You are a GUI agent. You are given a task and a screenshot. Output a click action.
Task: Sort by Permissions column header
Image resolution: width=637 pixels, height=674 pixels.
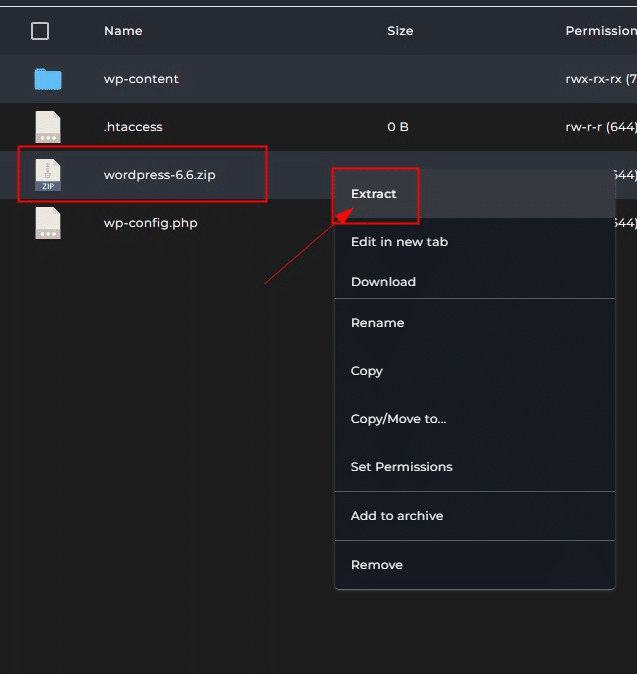(601, 31)
